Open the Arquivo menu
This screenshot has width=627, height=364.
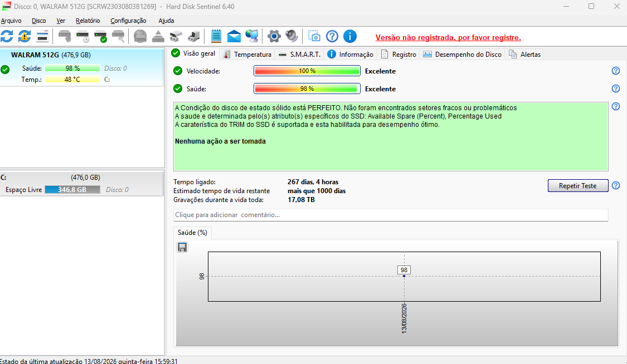coord(11,21)
